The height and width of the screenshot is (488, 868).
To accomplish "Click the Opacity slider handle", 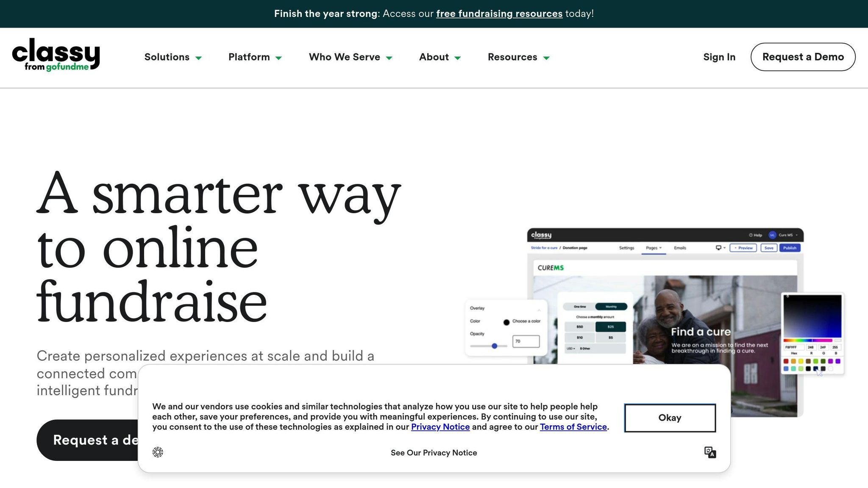I will [x=494, y=346].
